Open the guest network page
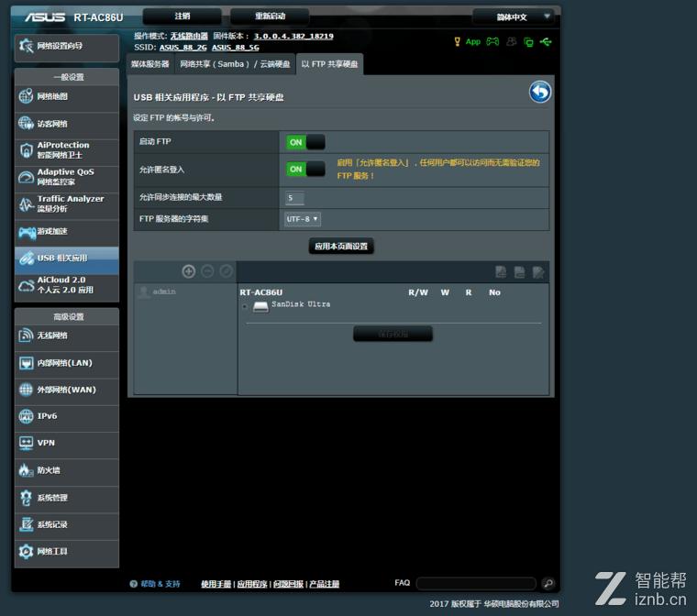The image size is (697, 616). coord(67,124)
